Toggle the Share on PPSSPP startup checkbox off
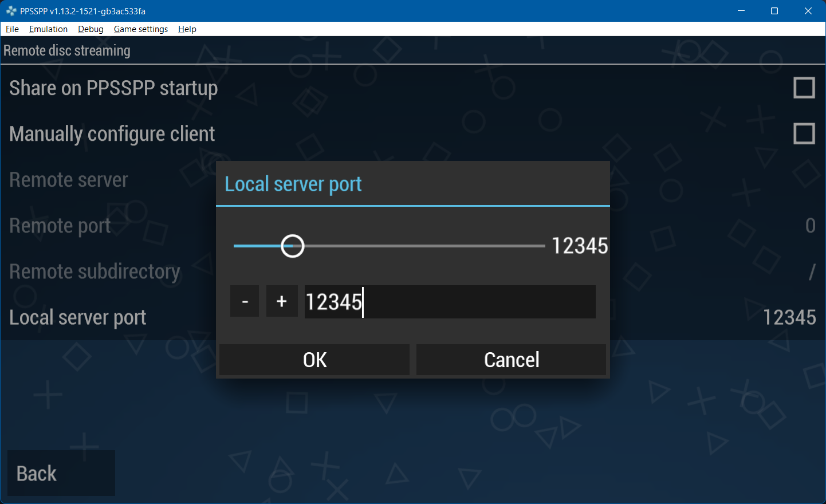 tap(805, 88)
